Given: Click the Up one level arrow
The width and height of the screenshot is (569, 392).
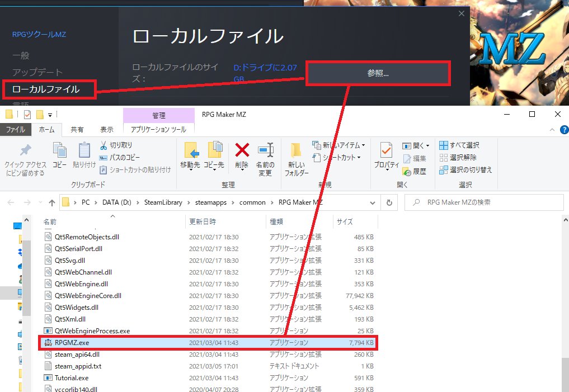Looking at the screenshot, I should coord(52,202).
